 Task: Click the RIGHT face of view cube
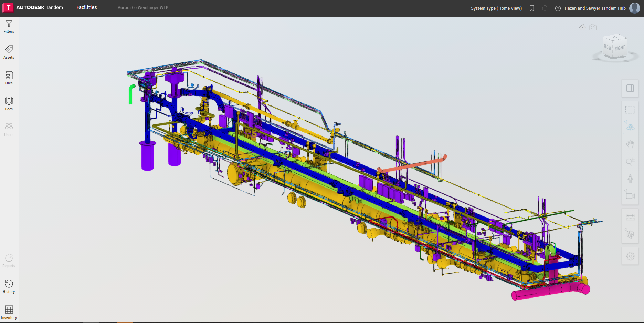tap(620, 48)
